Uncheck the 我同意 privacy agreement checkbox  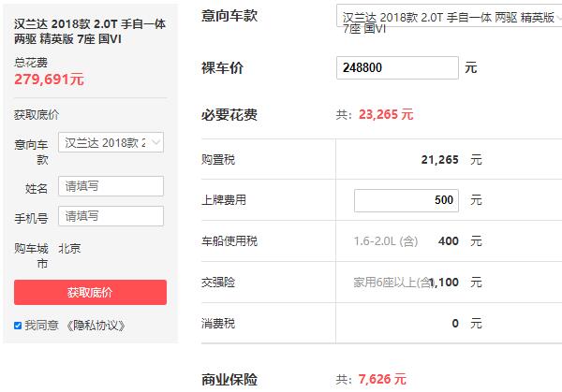pos(18,326)
